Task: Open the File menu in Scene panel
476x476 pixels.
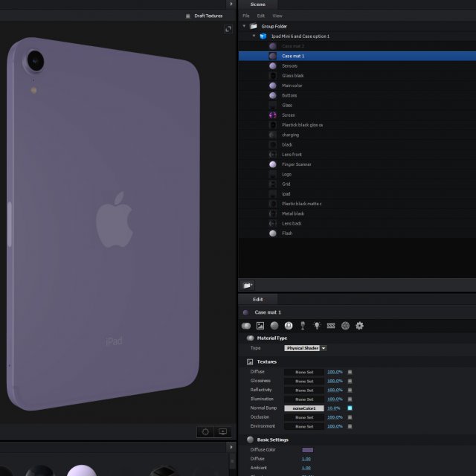Action: [246, 16]
